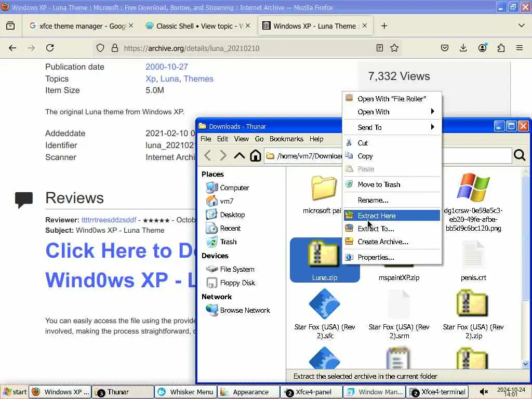The image size is (532, 399).
Task: Choose Extract Here
Action: coord(392,216)
